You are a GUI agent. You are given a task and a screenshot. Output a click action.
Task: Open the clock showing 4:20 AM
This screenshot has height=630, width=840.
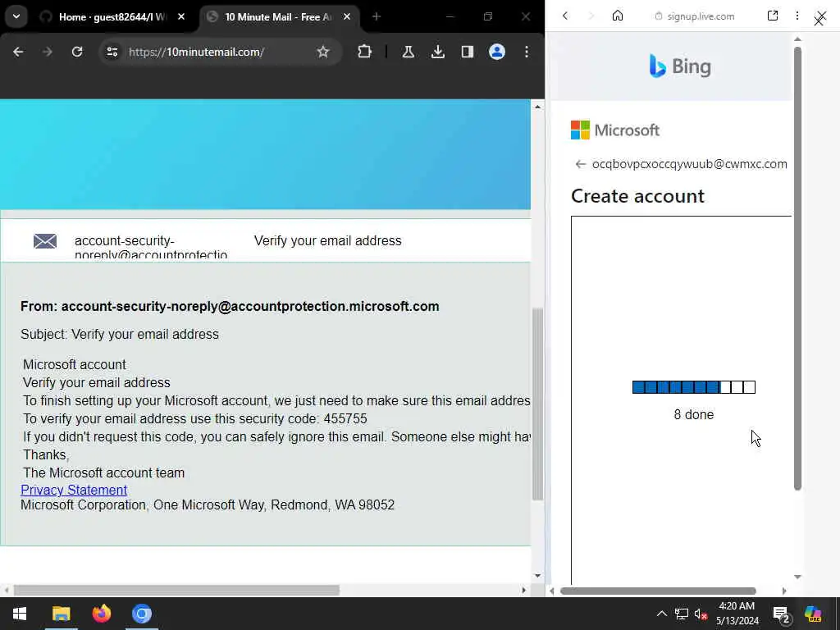737,614
